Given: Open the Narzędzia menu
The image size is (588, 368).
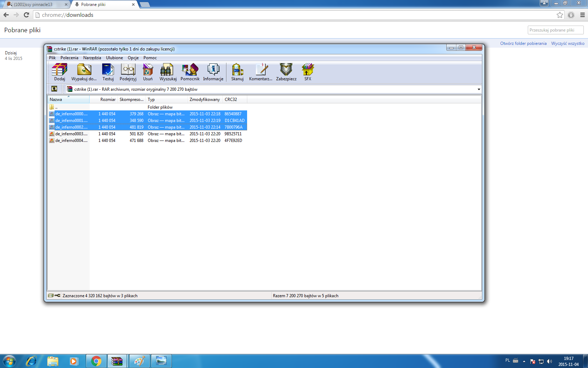Looking at the screenshot, I should tap(92, 58).
